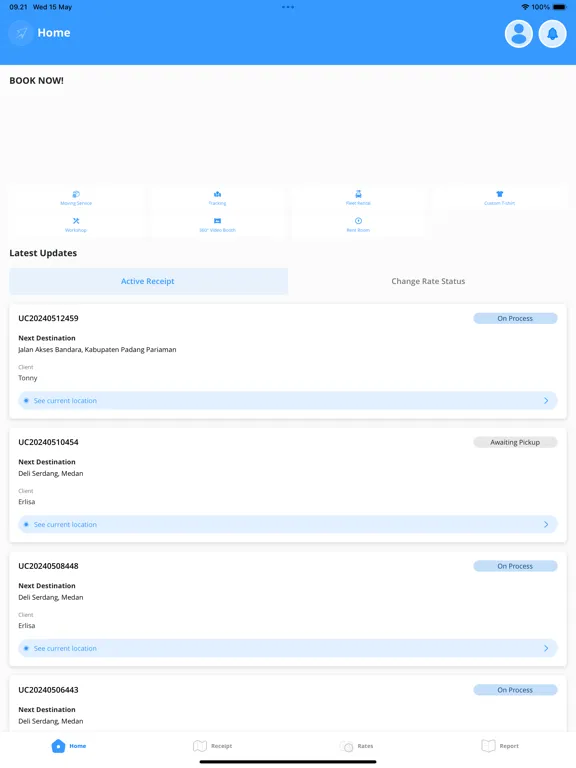Expand chevron on UC20240510454 location row

pos(546,525)
